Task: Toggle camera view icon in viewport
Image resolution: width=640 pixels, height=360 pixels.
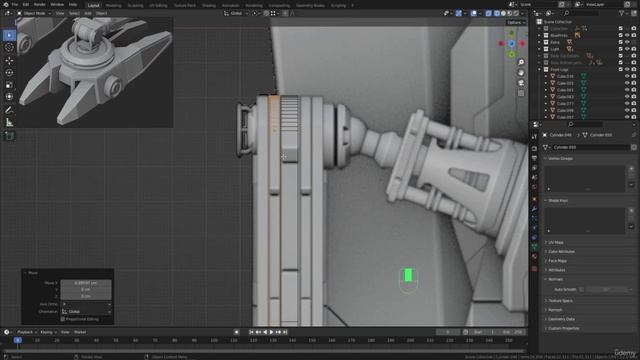Action: (x=521, y=83)
